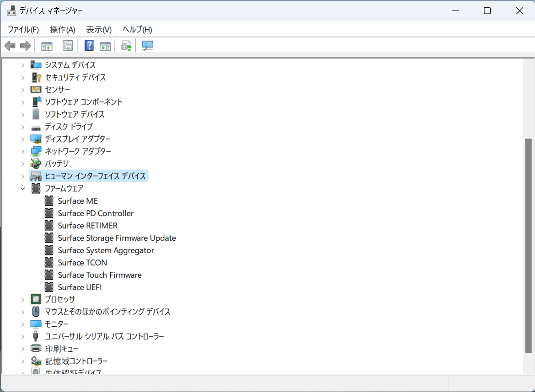Click the ディスク ドライブ drive icon

pyautogui.click(x=36, y=128)
